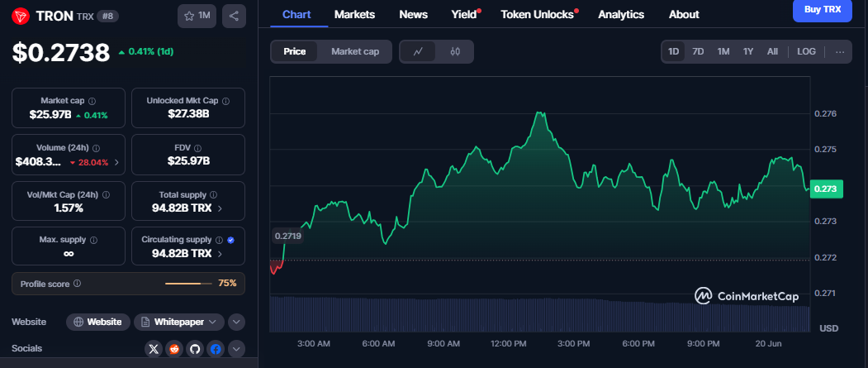The width and height of the screenshot is (868, 368).
Task: Switch chart to line view icon
Action: coord(418,51)
